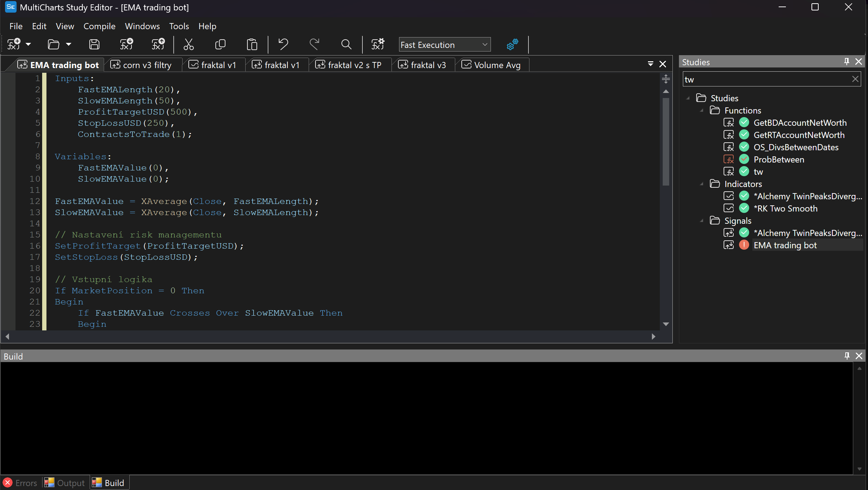
Task: Open the Compile menu
Action: (x=99, y=26)
